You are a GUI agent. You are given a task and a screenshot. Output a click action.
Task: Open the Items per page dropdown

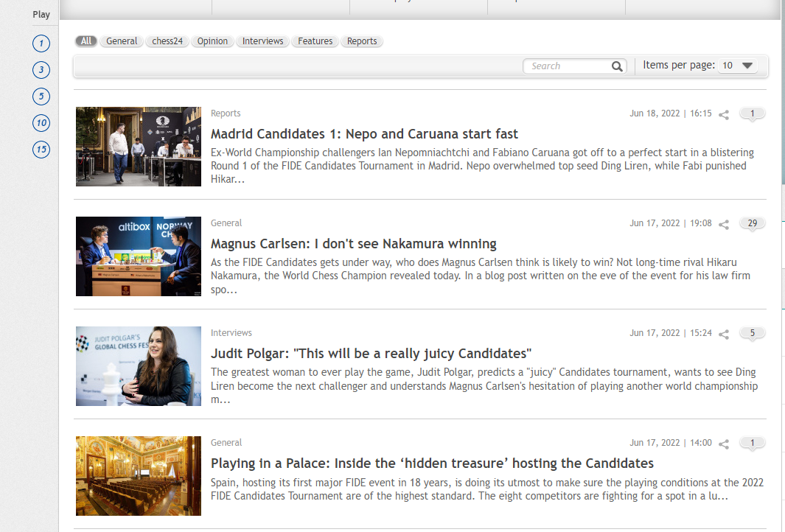tap(737, 66)
